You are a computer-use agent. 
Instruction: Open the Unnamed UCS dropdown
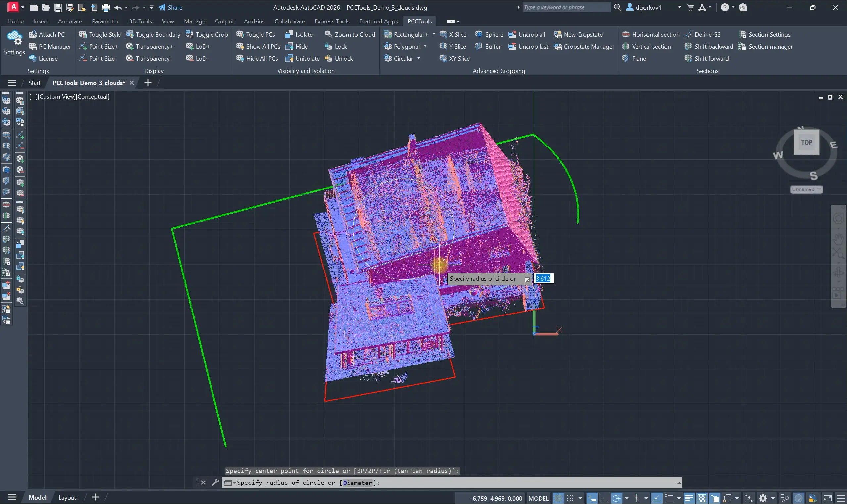pos(806,189)
